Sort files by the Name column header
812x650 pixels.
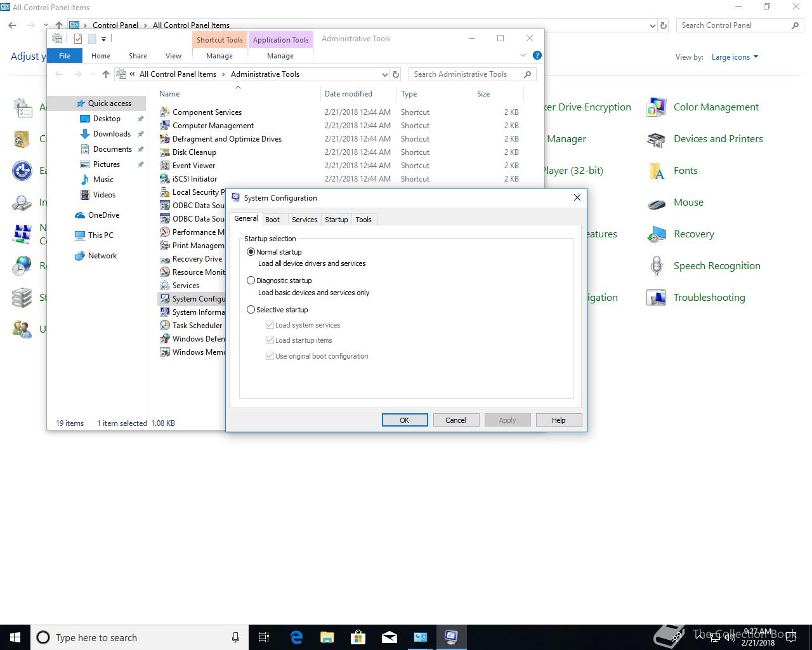coord(238,94)
